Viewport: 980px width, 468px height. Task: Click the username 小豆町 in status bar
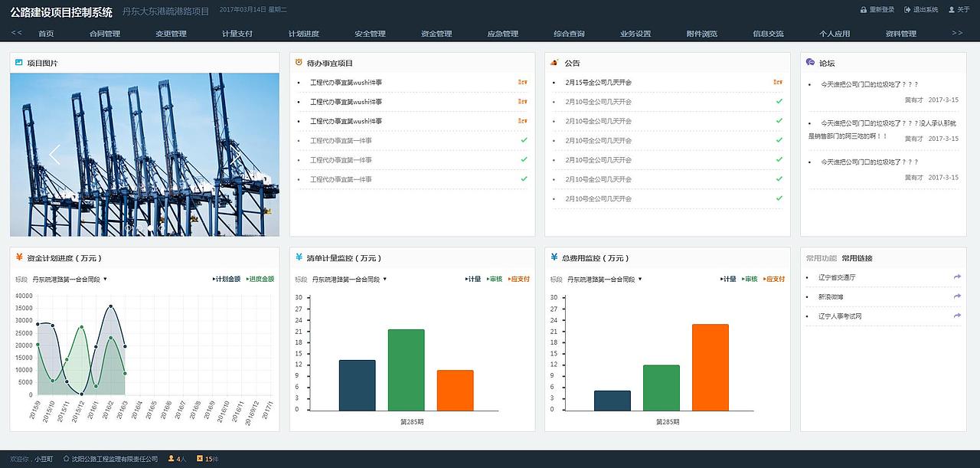click(44, 459)
